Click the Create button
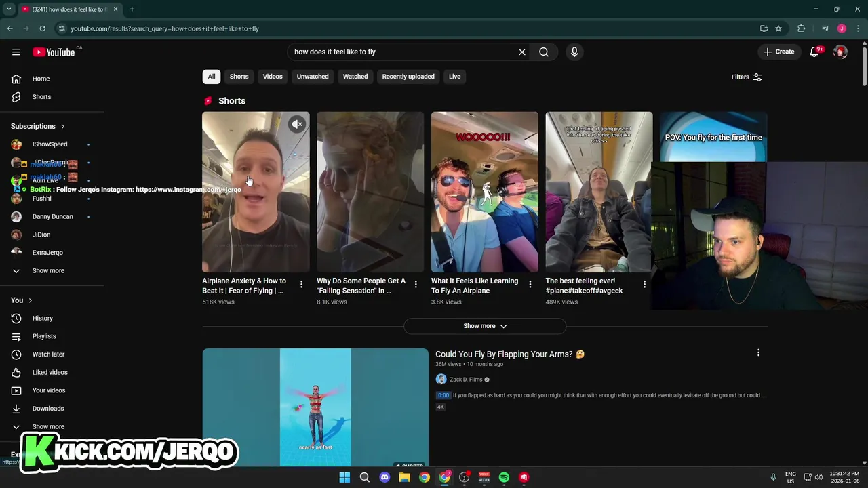The image size is (868, 488). tap(778, 52)
